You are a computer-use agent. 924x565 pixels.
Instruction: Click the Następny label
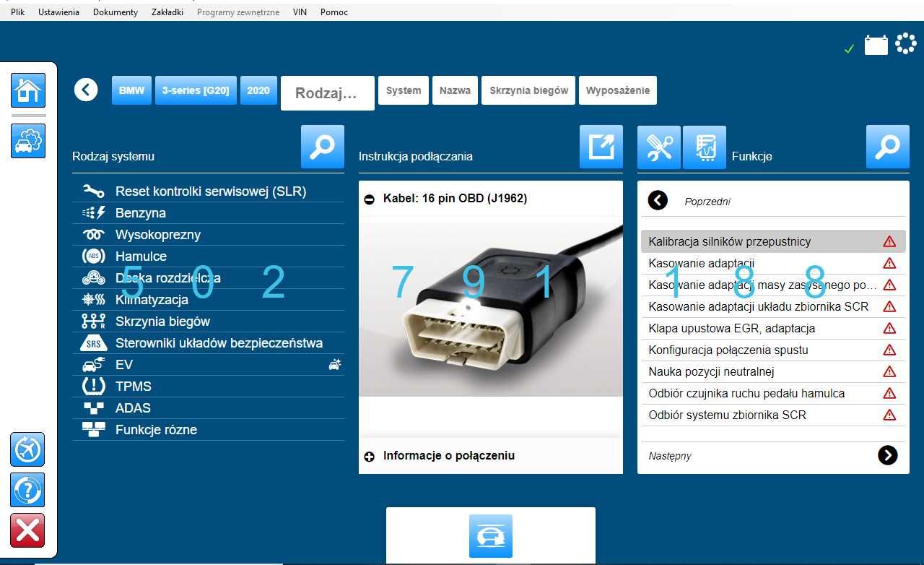point(670,456)
